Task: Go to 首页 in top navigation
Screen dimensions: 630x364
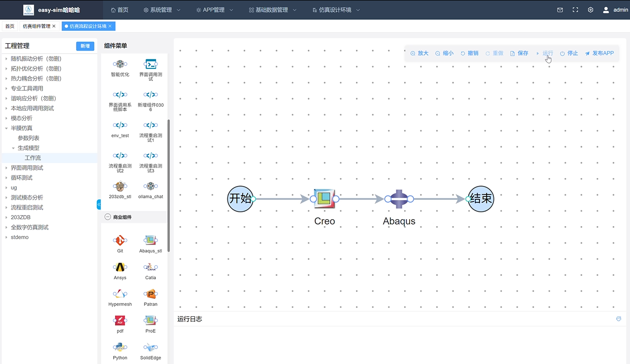Action: tap(119, 10)
